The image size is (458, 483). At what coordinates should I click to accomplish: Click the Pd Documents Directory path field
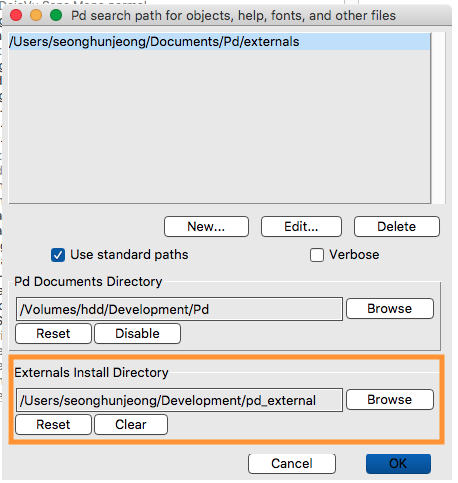179,309
